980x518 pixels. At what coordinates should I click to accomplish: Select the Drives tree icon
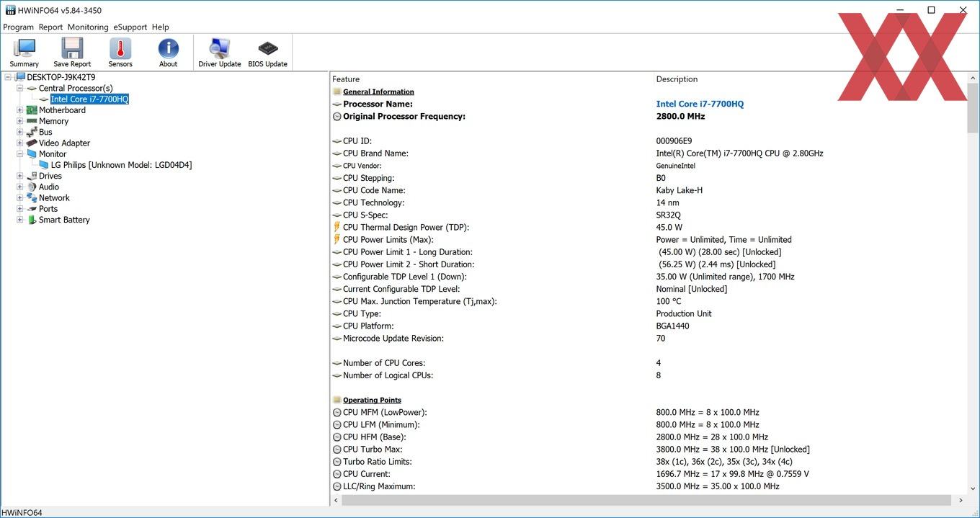32,176
